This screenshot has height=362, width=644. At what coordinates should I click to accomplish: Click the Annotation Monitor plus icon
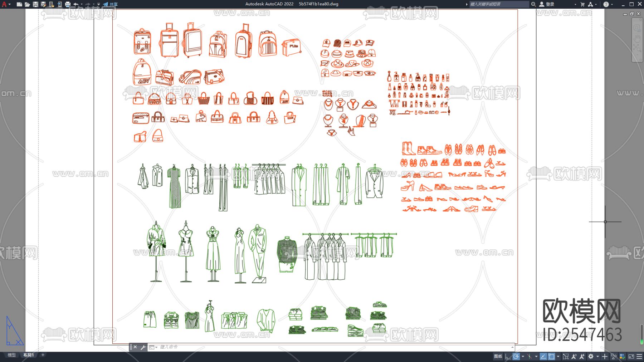605,356
